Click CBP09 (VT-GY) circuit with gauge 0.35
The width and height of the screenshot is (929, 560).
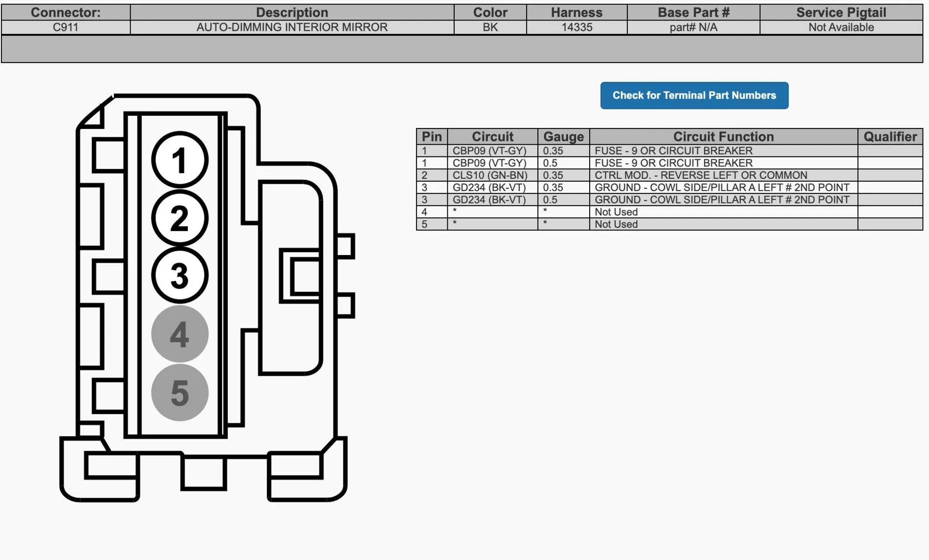[492, 151]
